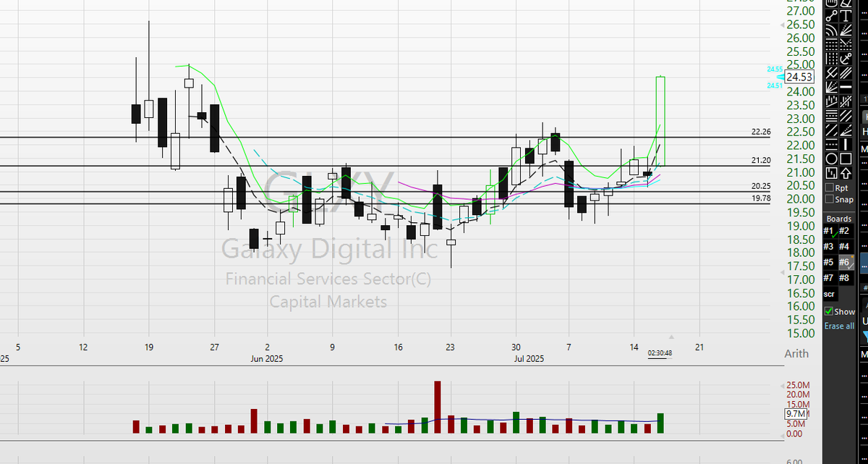The height and width of the screenshot is (464, 868).
Task: Click the 24.53 current price label
Action: (x=800, y=77)
